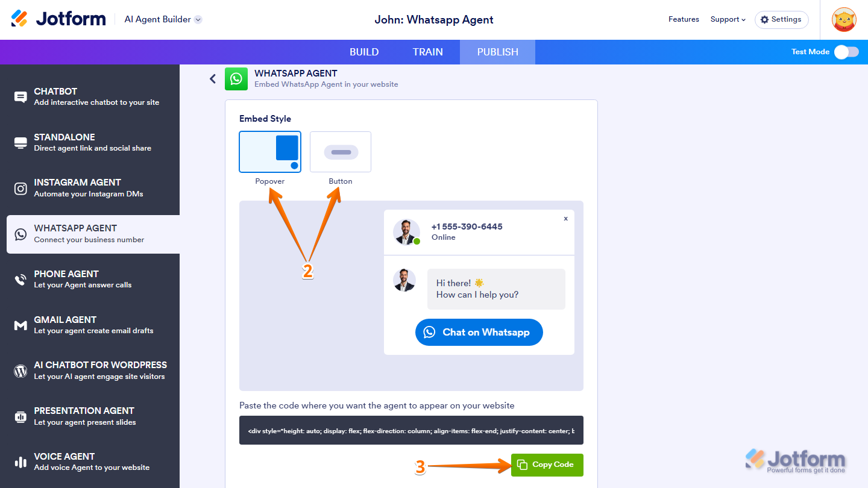Open the PHONE AGENT option
This screenshot has height=488, width=868.
point(90,279)
